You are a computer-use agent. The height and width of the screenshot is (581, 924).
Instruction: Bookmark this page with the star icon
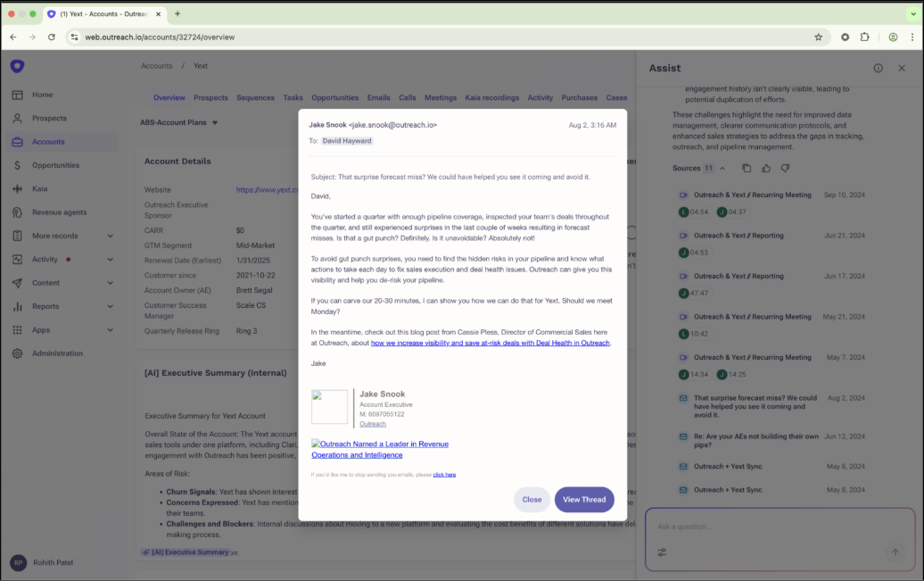[818, 37]
